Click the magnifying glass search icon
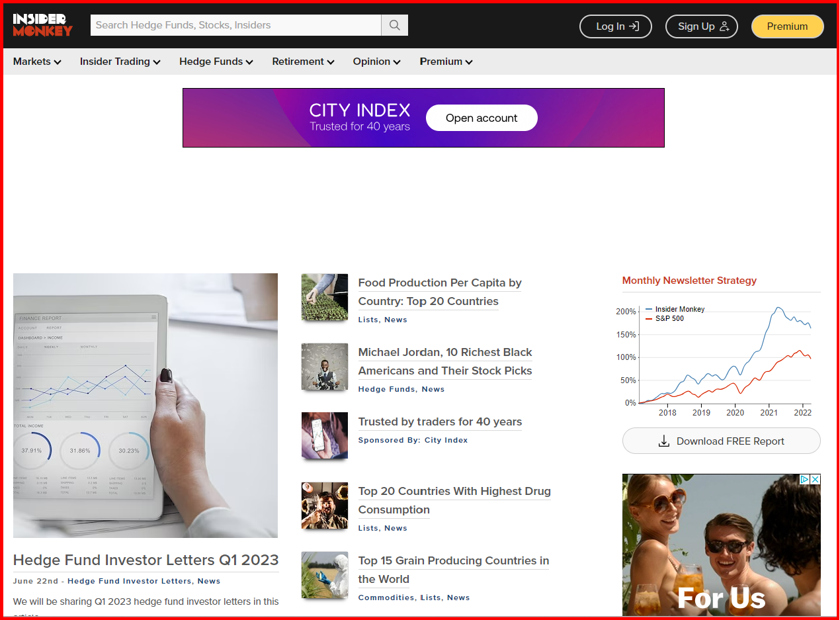 (x=395, y=25)
